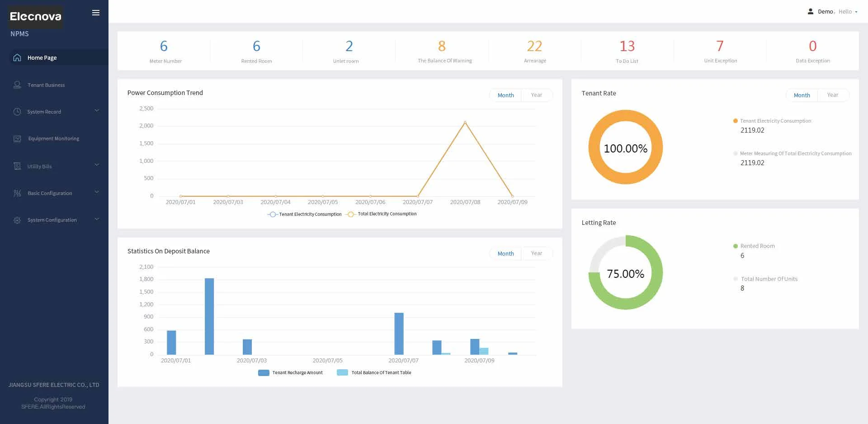Click the Total Electricity Consumption legend entry
This screenshot has height=424, width=868.
[x=387, y=214]
